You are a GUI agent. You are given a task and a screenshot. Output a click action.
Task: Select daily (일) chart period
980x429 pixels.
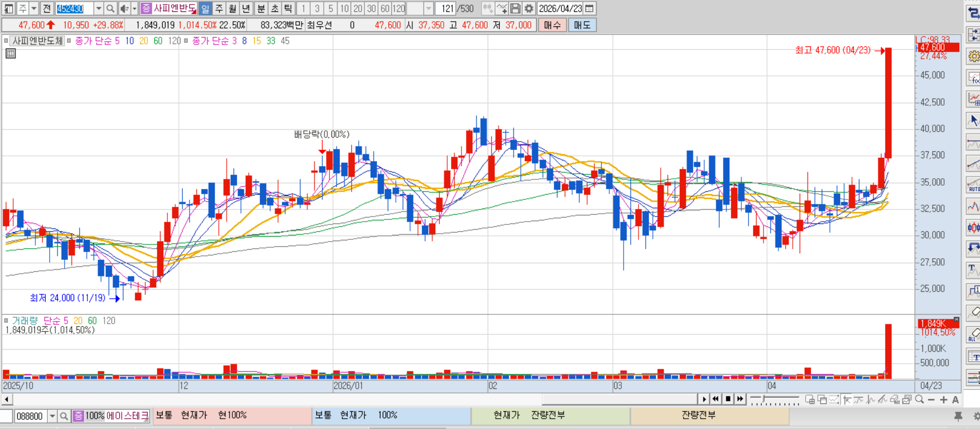[205, 9]
